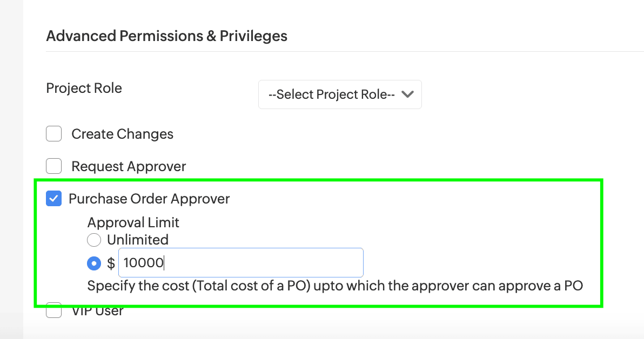Tick the Request Approver checkbox
The height and width of the screenshot is (339, 644).
54,166
